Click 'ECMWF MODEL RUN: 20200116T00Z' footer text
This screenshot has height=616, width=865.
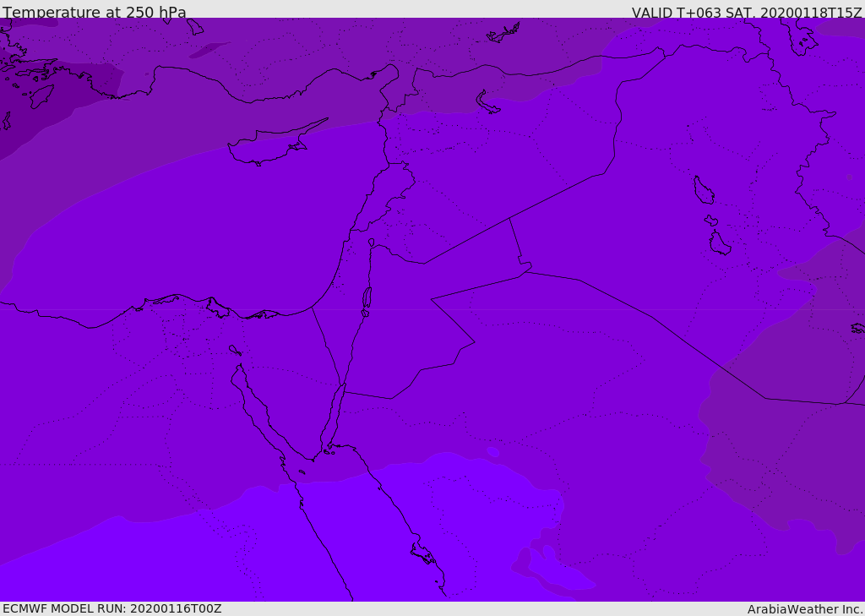pyautogui.click(x=112, y=608)
